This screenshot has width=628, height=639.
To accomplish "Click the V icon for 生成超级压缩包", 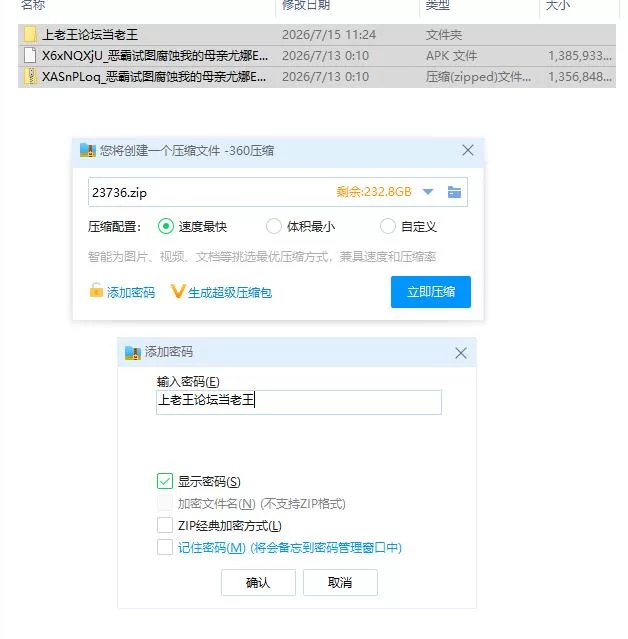I will (178, 291).
